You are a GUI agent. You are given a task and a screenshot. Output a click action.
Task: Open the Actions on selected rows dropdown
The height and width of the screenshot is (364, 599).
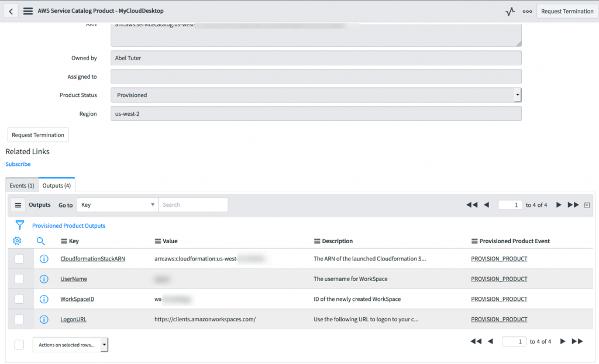[70, 344]
